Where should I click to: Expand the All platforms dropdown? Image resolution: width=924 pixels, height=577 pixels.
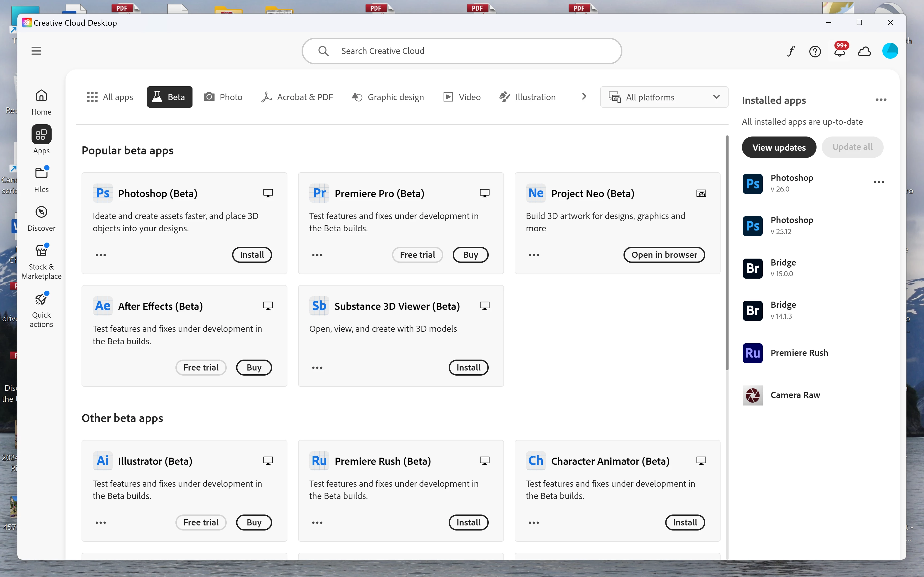(664, 97)
